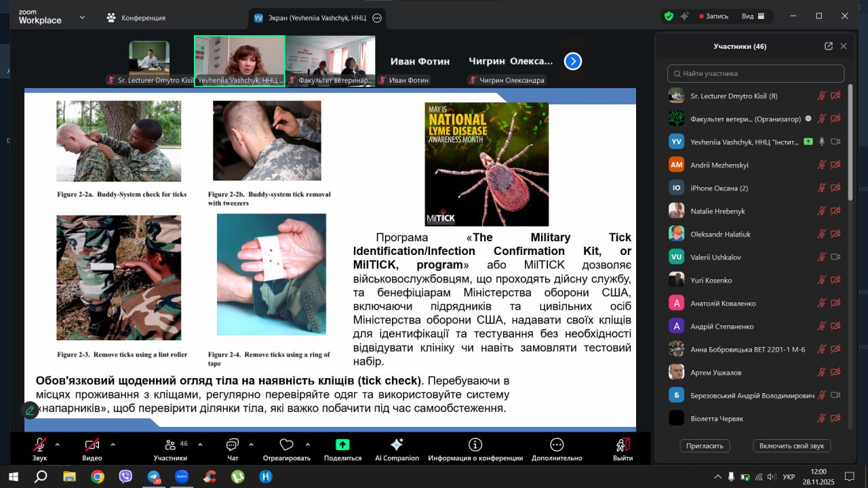Open the React emoji menu
The width and height of the screenshot is (868, 488).
286,445
